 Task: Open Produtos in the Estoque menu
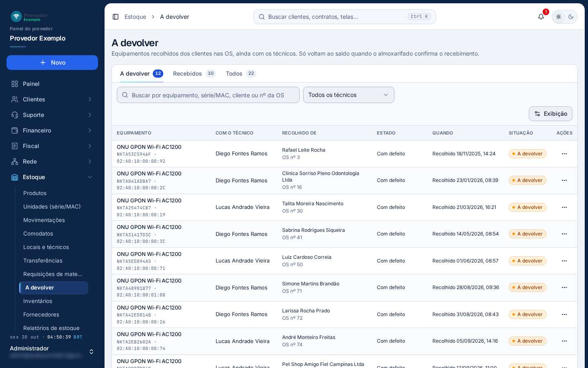pos(53,193)
